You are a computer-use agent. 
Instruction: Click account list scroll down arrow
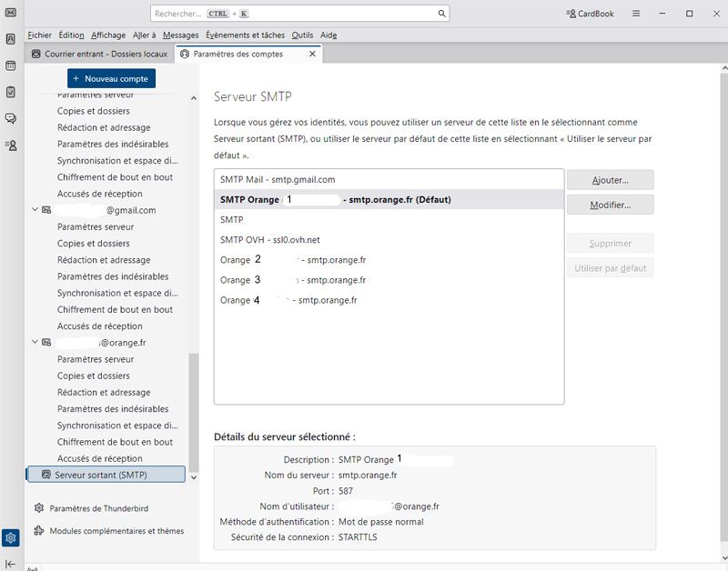point(194,477)
